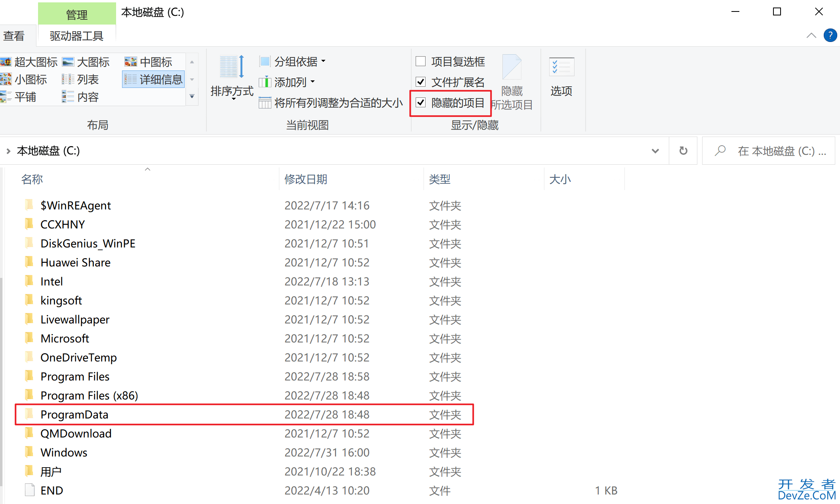
Task: Toggle file name extensions checkbox
Action: coord(420,82)
